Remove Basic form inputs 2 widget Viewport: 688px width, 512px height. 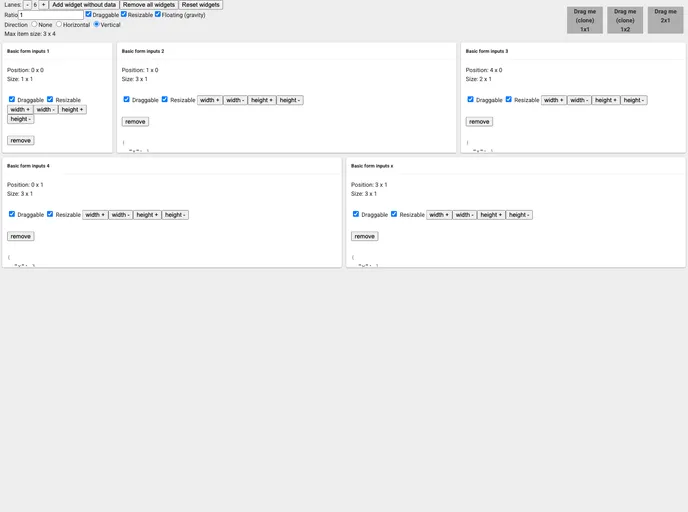(x=135, y=122)
